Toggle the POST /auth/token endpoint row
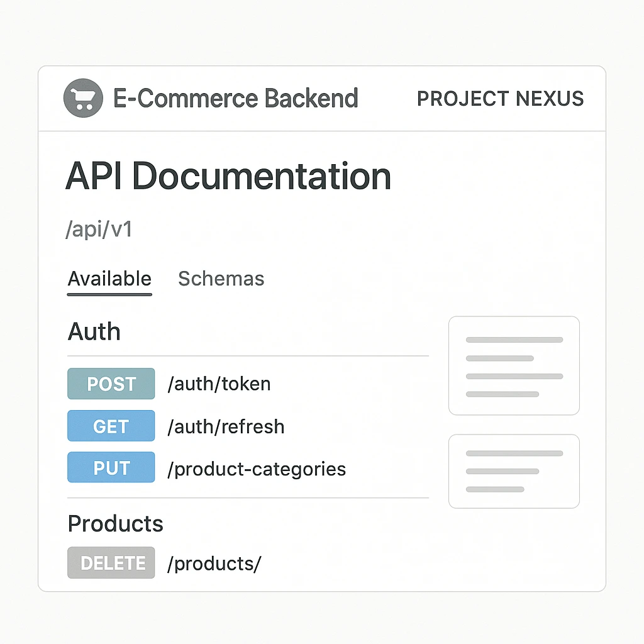This screenshot has height=644, width=644. 189,384
